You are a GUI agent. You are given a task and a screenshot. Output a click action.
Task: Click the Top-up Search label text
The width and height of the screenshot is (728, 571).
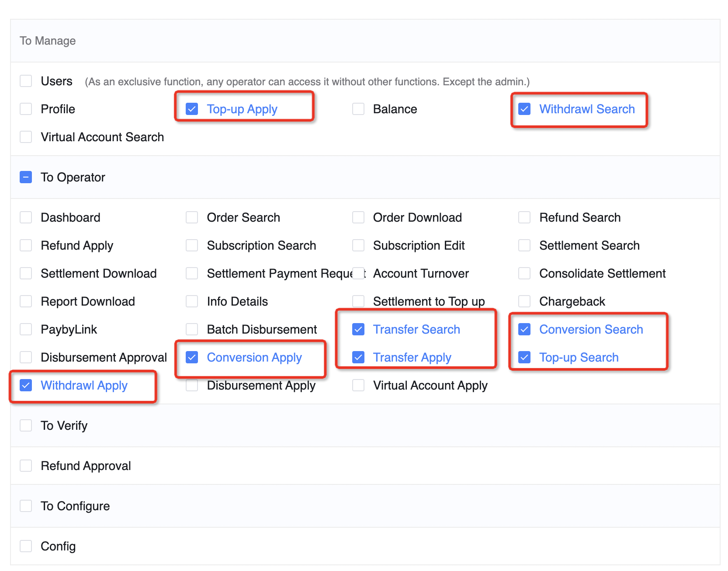coord(579,357)
